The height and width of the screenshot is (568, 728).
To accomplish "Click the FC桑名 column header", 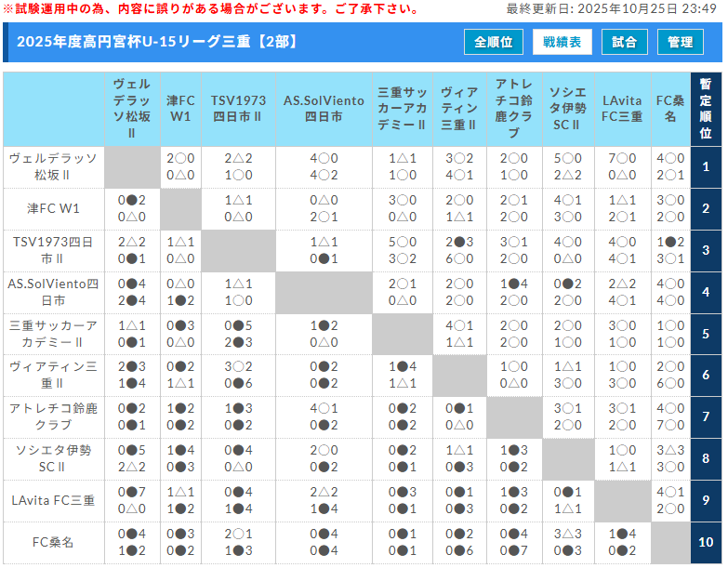I will [669, 109].
